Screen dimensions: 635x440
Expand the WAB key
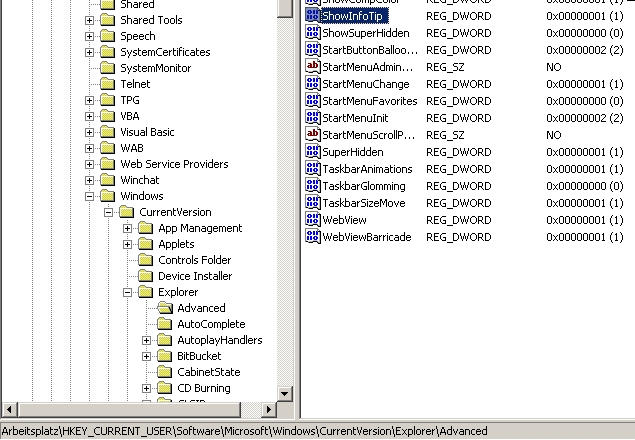(89, 148)
